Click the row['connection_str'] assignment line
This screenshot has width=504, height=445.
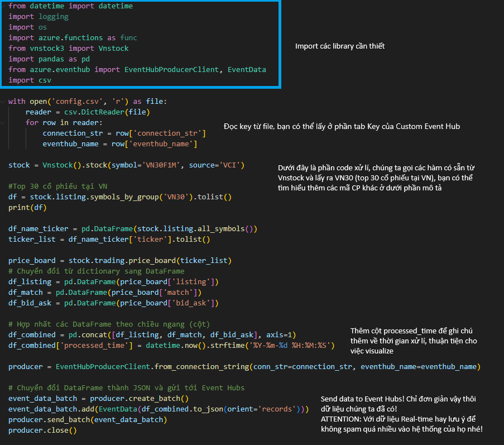tap(124, 133)
